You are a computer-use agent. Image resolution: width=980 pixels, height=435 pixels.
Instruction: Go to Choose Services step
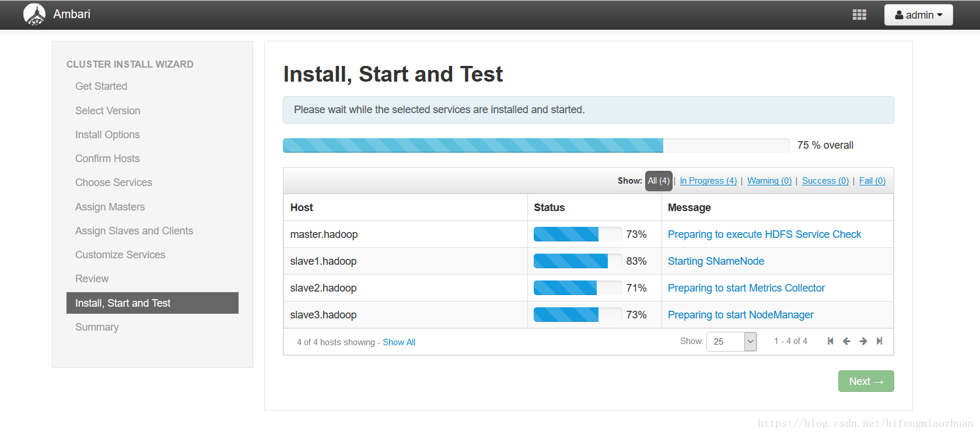[114, 183]
